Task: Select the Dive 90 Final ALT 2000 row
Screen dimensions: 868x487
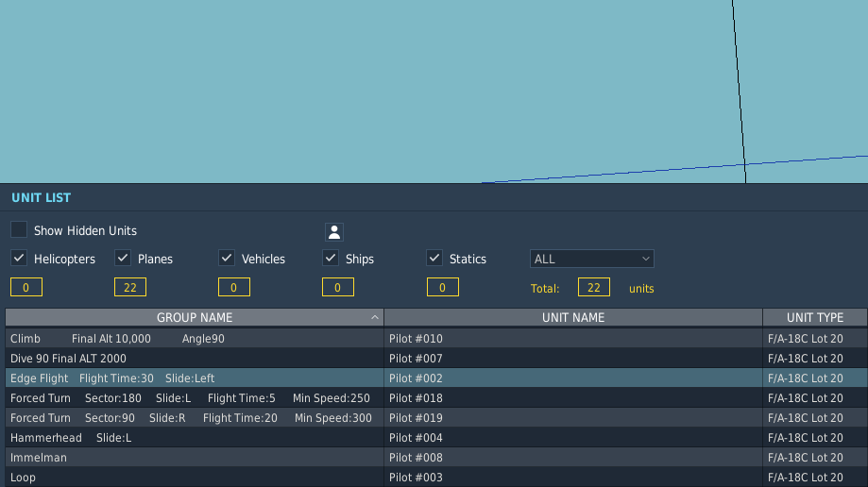Action: [x=194, y=359]
